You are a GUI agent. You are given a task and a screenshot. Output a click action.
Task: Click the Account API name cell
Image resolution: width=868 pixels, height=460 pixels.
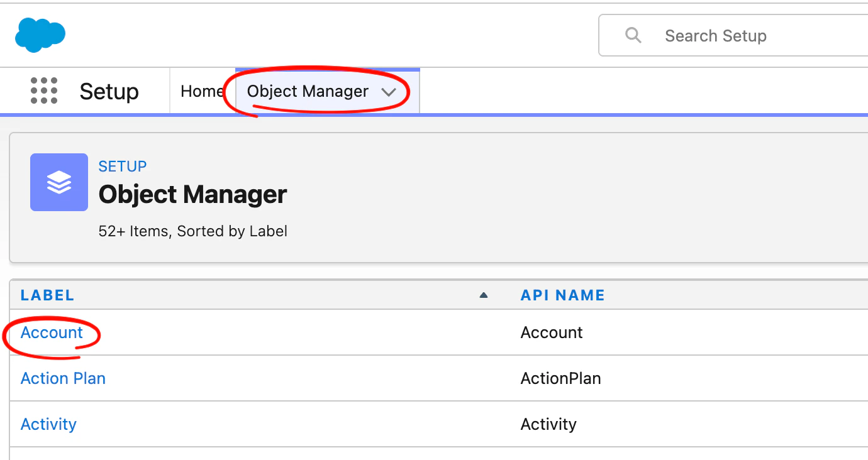click(552, 332)
